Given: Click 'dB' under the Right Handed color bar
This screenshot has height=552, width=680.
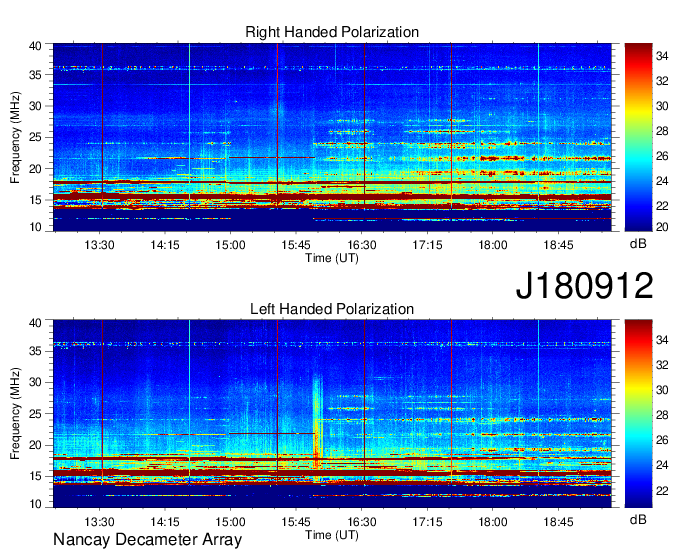Looking at the screenshot, I should [638, 244].
